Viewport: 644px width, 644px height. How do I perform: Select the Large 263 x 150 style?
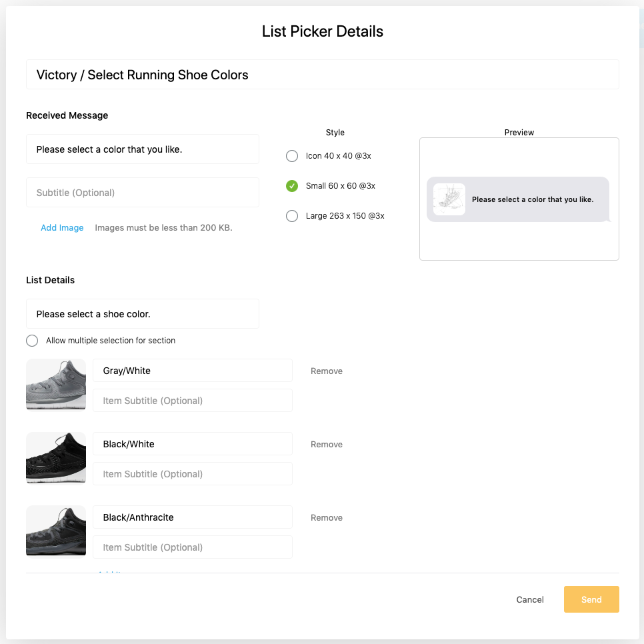(x=291, y=216)
